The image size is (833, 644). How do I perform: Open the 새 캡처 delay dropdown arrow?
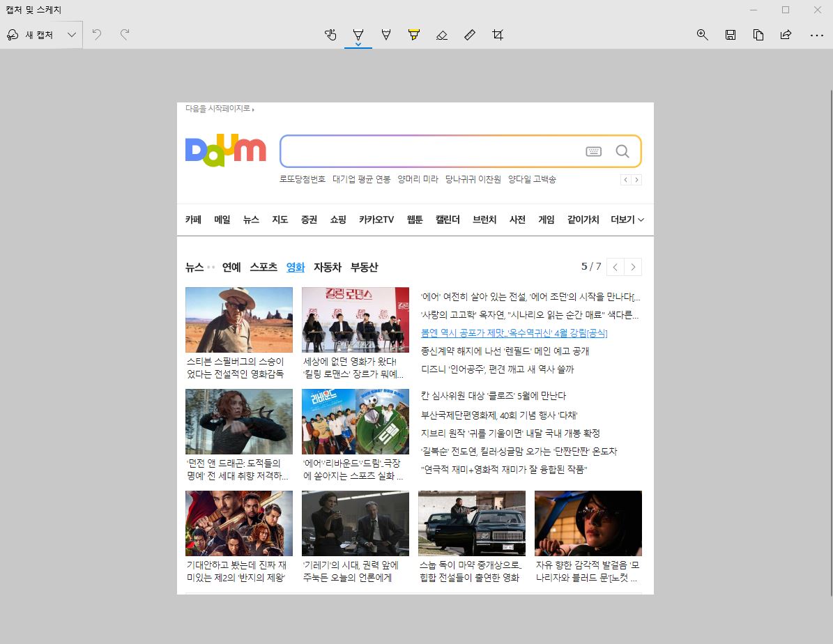(x=72, y=35)
